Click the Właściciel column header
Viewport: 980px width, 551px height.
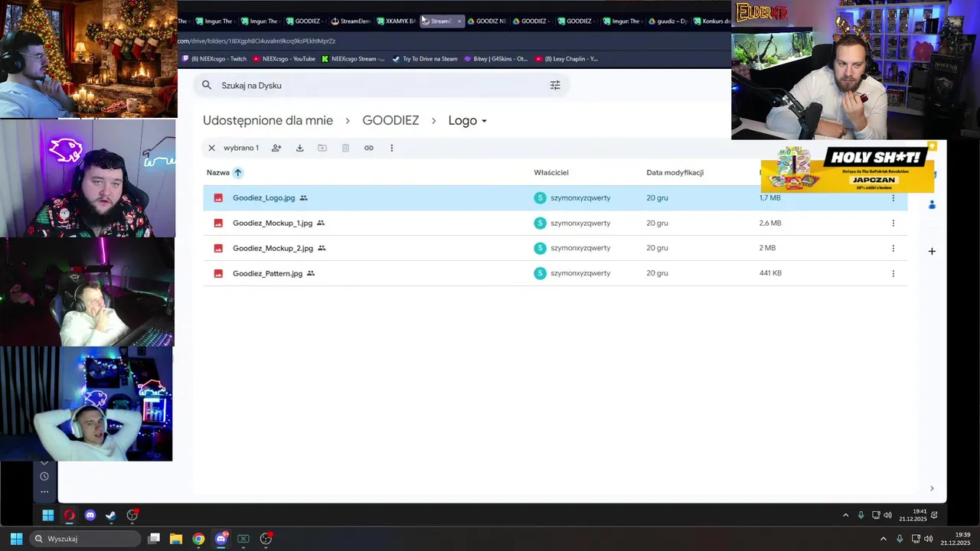[551, 172]
